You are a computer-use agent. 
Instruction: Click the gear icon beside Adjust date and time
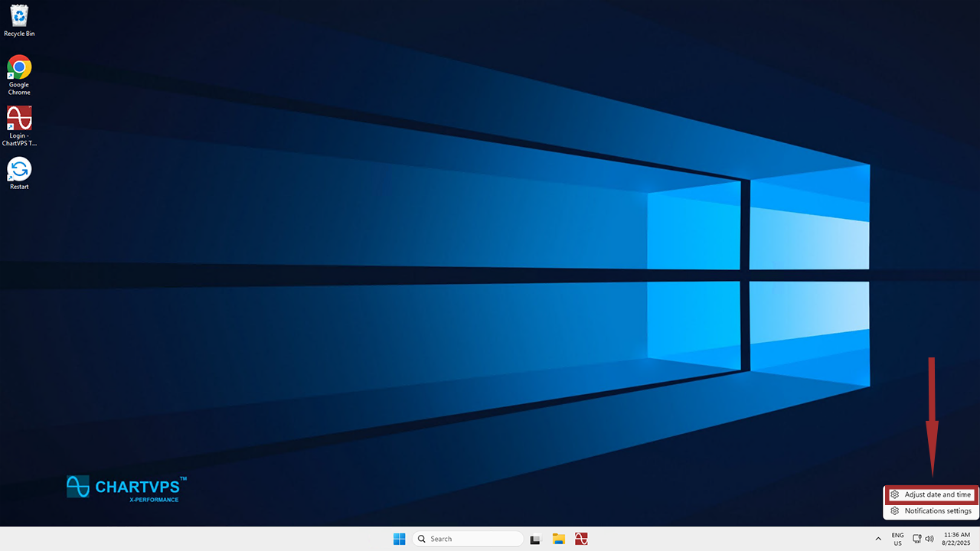pos(894,495)
